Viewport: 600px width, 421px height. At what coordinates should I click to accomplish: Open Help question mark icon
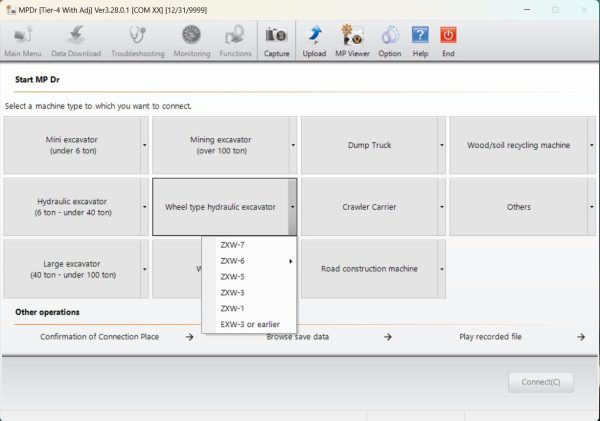point(420,41)
